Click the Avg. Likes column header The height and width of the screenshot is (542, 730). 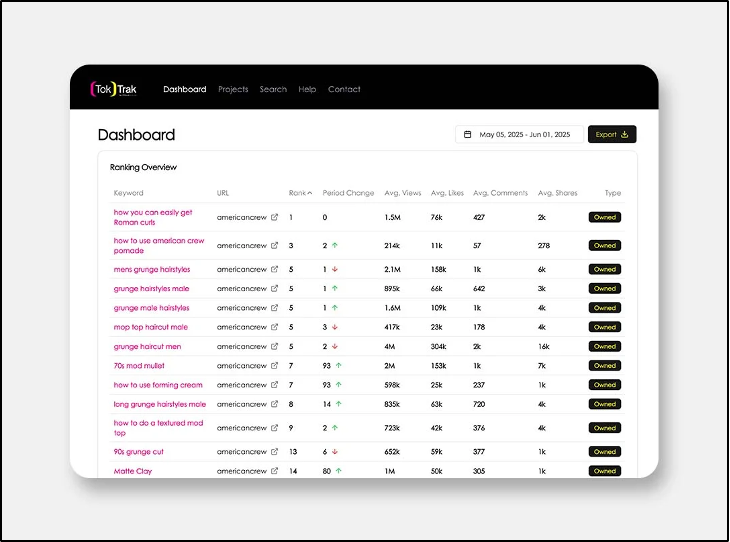pyautogui.click(x=447, y=193)
